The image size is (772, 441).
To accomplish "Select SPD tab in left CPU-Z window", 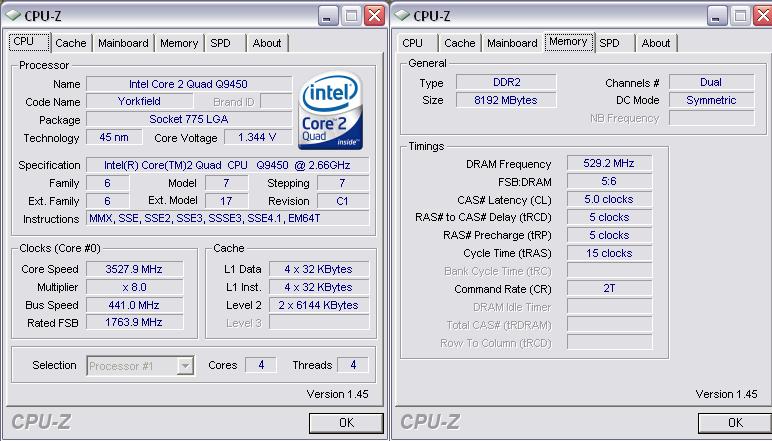I will pyautogui.click(x=221, y=43).
